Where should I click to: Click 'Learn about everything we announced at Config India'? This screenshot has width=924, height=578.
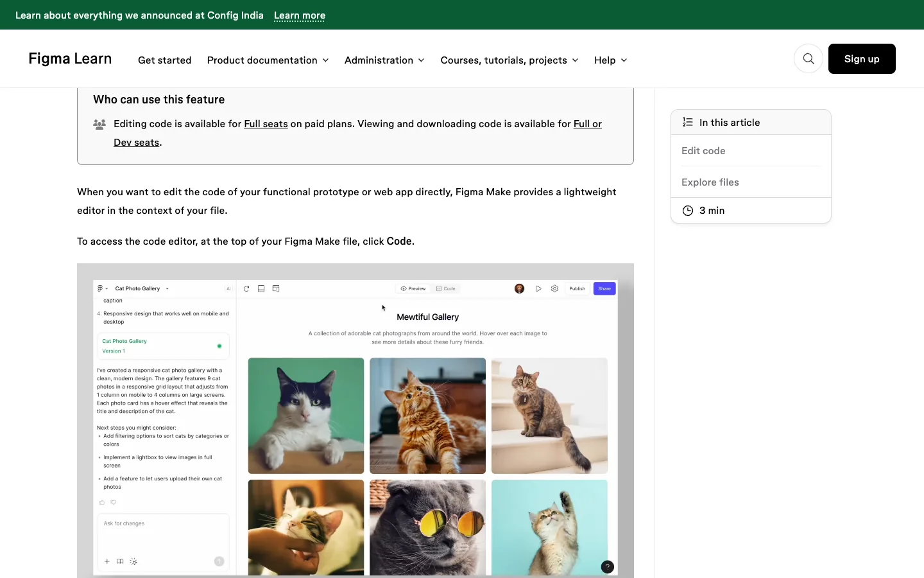[x=139, y=15]
